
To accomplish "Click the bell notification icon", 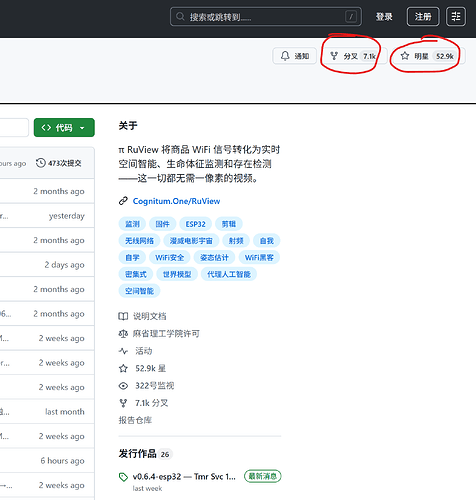I will click(x=285, y=56).
